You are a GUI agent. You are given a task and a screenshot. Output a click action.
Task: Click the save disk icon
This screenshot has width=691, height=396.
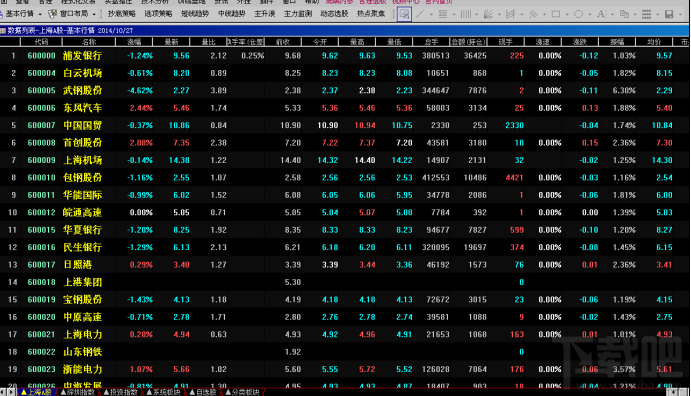click(x=669, y=14)
